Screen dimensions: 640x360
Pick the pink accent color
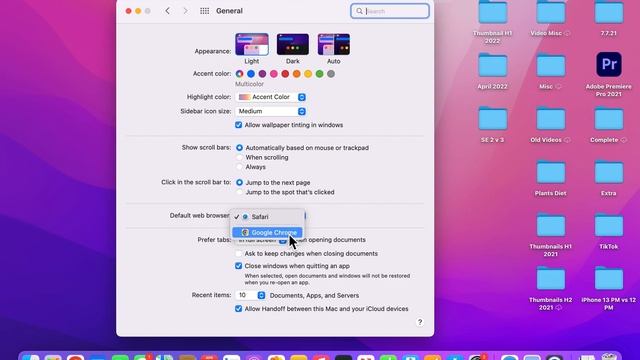point(273,74)
